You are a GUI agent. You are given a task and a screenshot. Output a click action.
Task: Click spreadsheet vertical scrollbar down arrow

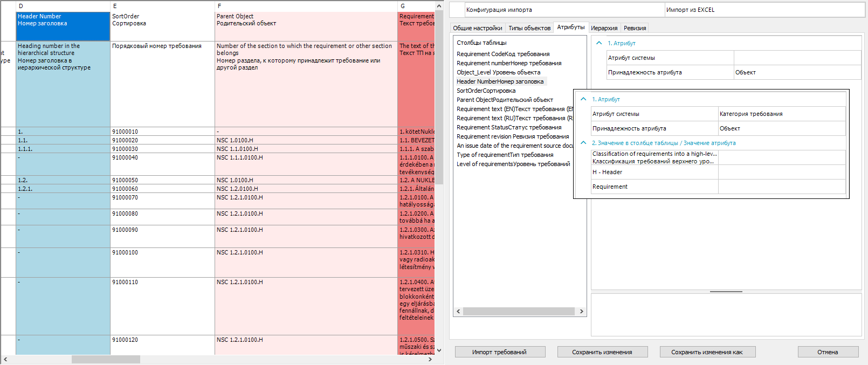[x=439, y=350]
